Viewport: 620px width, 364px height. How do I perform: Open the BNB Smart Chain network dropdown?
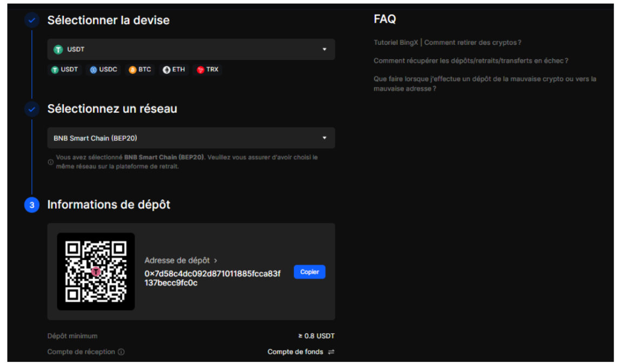pos(191,138)
